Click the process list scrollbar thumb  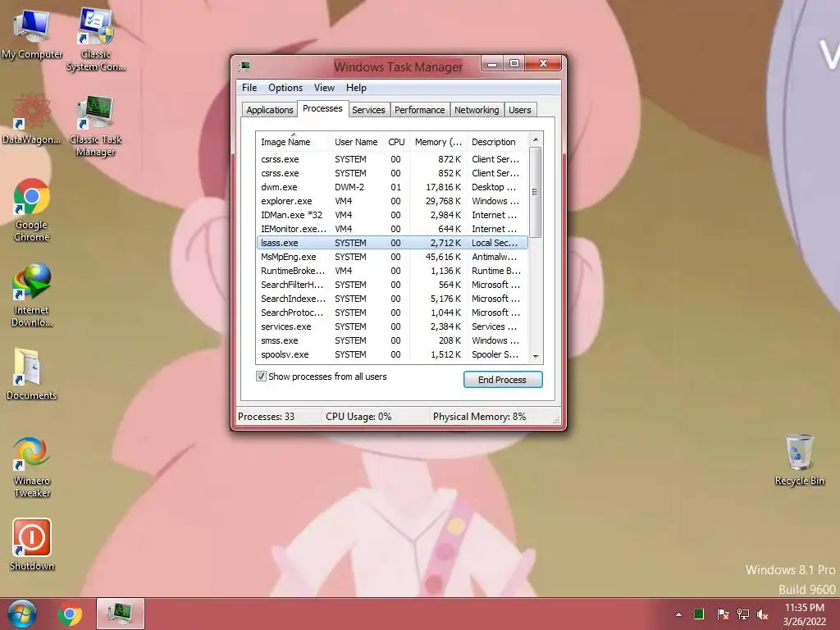tap(535, 192)
